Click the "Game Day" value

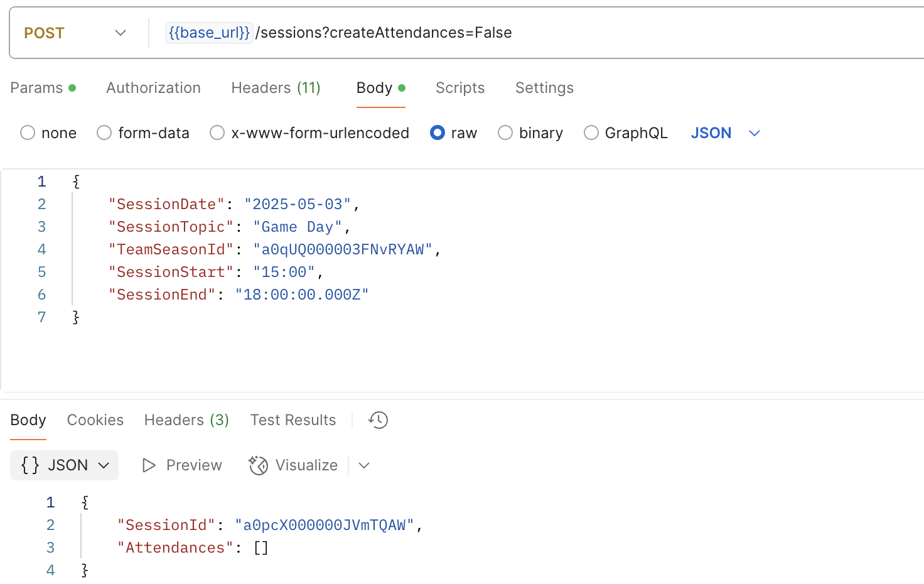(x=298, y=227)
